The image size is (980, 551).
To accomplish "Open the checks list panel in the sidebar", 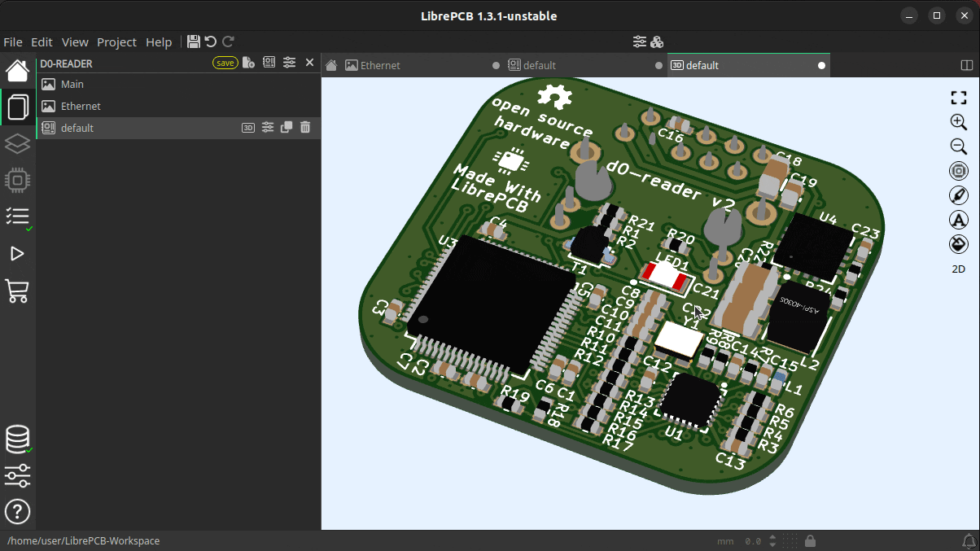I will pos(18,216).
